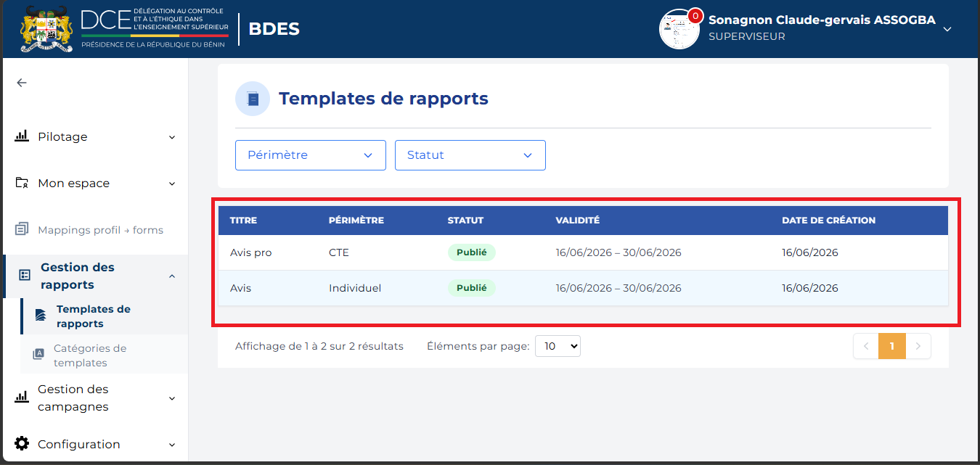Image resolution: width=980 pixels, height=465 pixels.
Task: Click the 'CTE' perimeter cell
Action: pos(339,252)
